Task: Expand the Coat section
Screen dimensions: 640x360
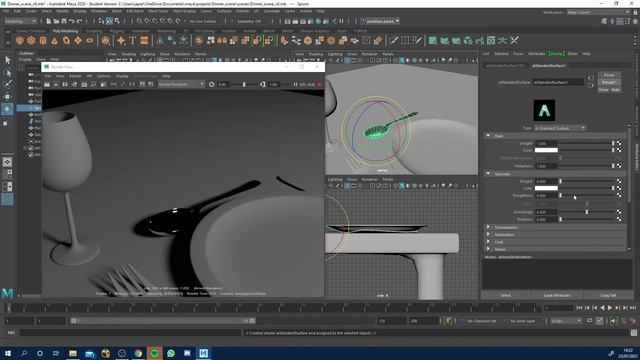Action: tap(488, 242)
